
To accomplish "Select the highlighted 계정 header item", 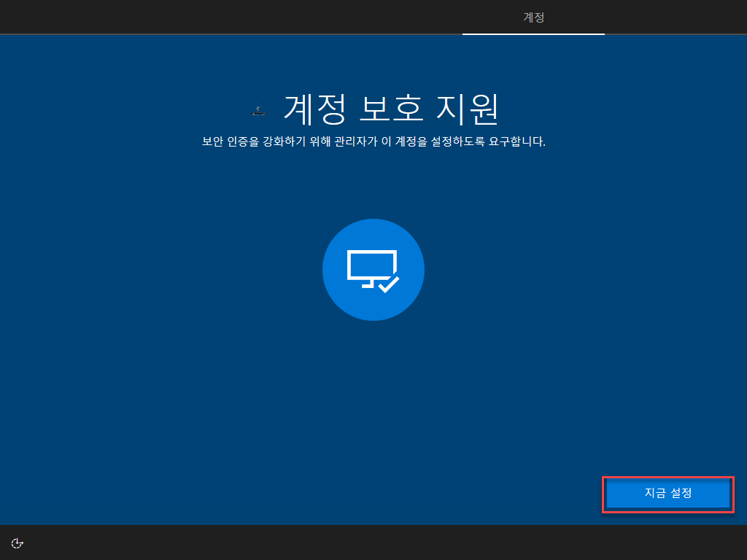I will [533, 18].
